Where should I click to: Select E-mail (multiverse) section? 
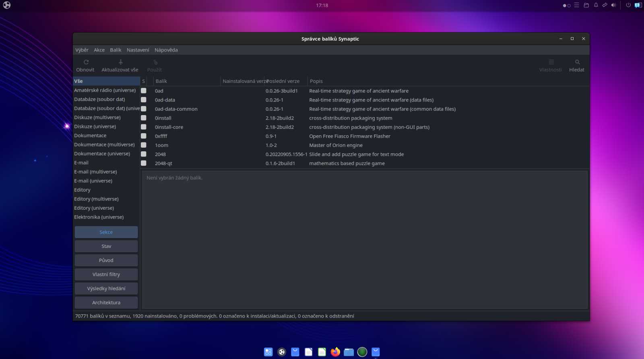click(x=106, y=172)
